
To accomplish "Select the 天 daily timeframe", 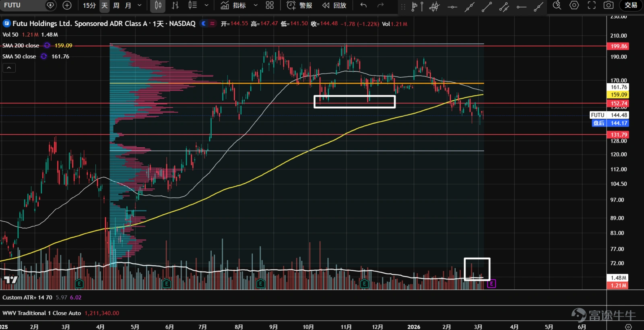I will (x=104, y=5).
